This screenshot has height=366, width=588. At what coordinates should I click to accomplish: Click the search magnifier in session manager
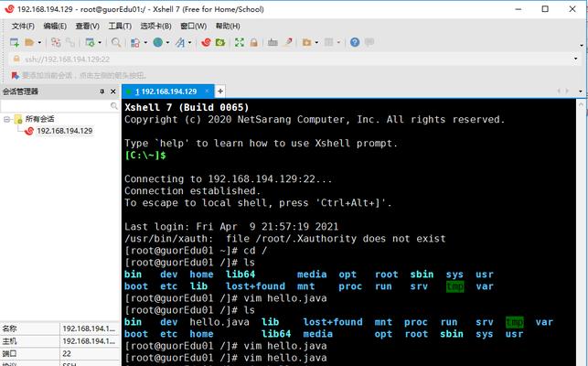114,106
